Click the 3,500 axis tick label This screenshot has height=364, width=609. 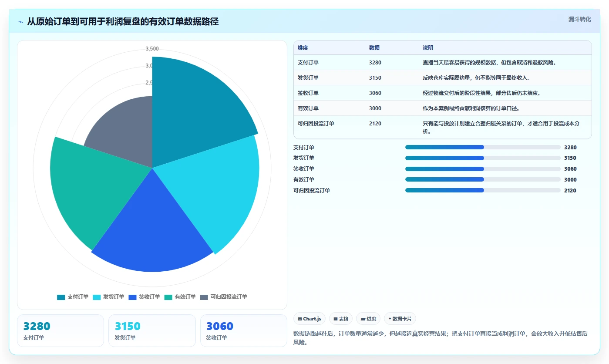point(152,49)
